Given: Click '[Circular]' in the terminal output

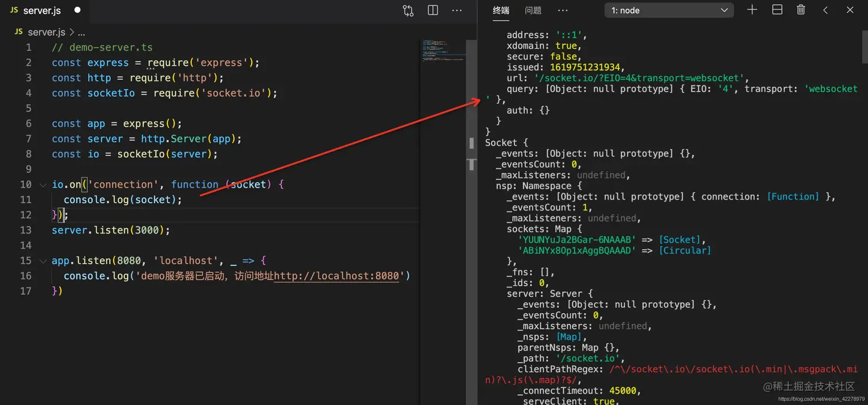Looking at the screenshot, I should point(685,251).
